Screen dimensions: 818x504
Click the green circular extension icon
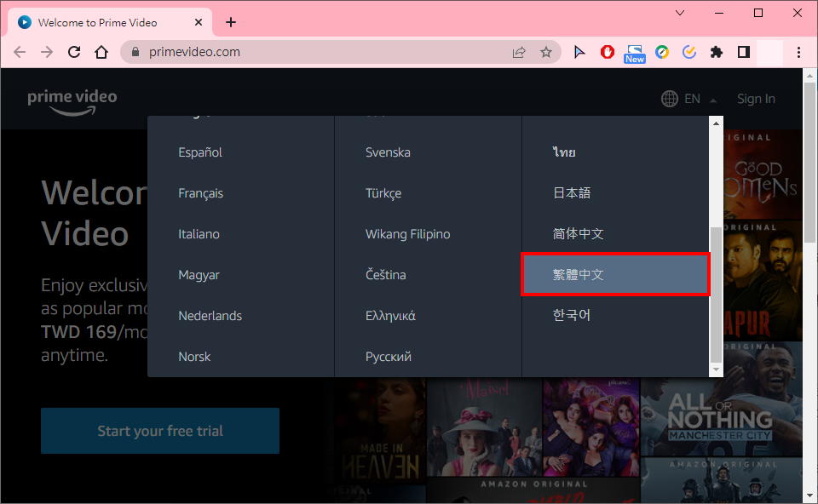coord(662,52)
